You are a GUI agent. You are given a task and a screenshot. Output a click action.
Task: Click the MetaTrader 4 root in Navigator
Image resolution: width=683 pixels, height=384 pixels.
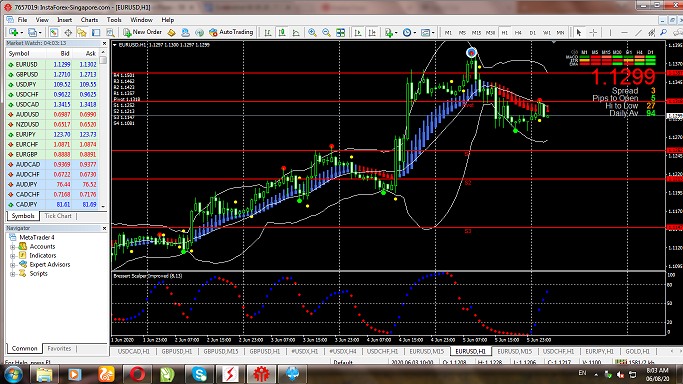[x=37, y=238]
